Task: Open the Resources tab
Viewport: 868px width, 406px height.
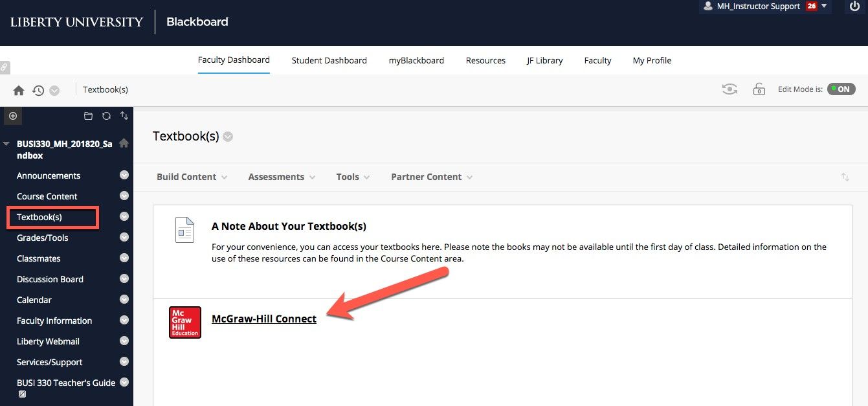Action: [x=485, y=60]
